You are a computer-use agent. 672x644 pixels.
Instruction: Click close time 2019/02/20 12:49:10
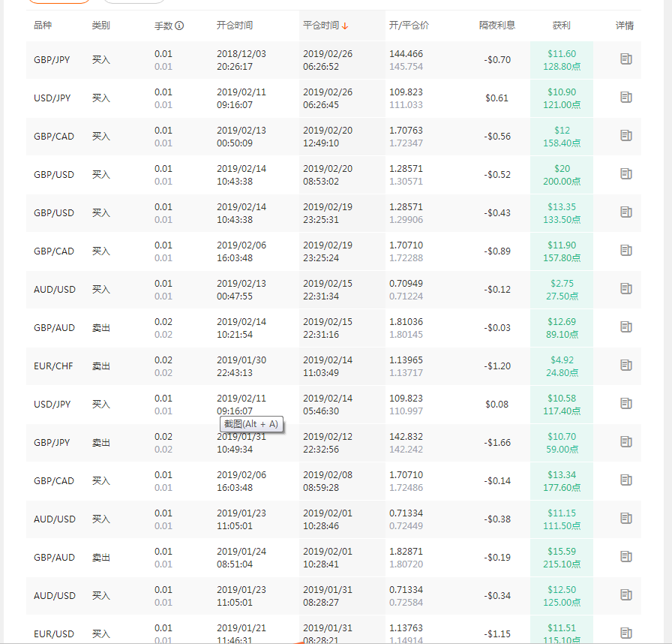click(328, 137)
